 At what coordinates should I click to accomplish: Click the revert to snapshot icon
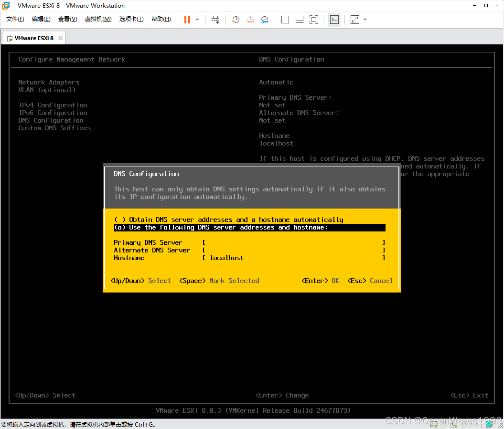250,20
